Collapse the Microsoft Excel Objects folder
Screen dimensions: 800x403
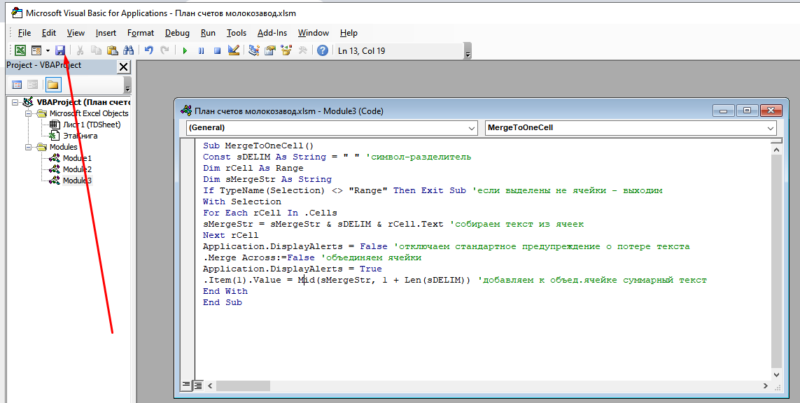(x=29, y=114)
